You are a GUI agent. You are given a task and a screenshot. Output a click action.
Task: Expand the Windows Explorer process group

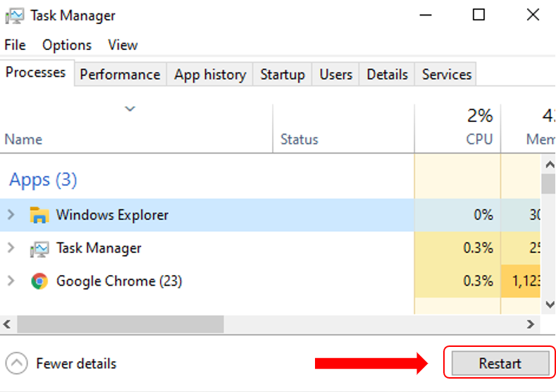point(11,214)
